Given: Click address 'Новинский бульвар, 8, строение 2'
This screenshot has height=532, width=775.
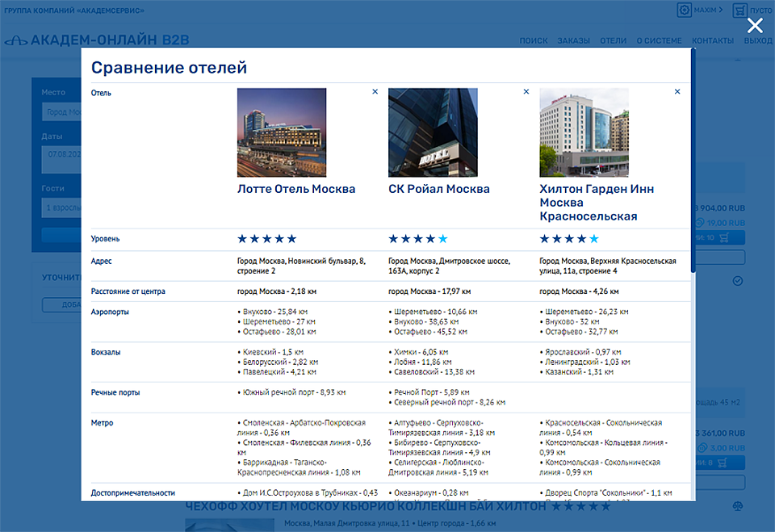Looking at the screenshot, I should [301, 266].
